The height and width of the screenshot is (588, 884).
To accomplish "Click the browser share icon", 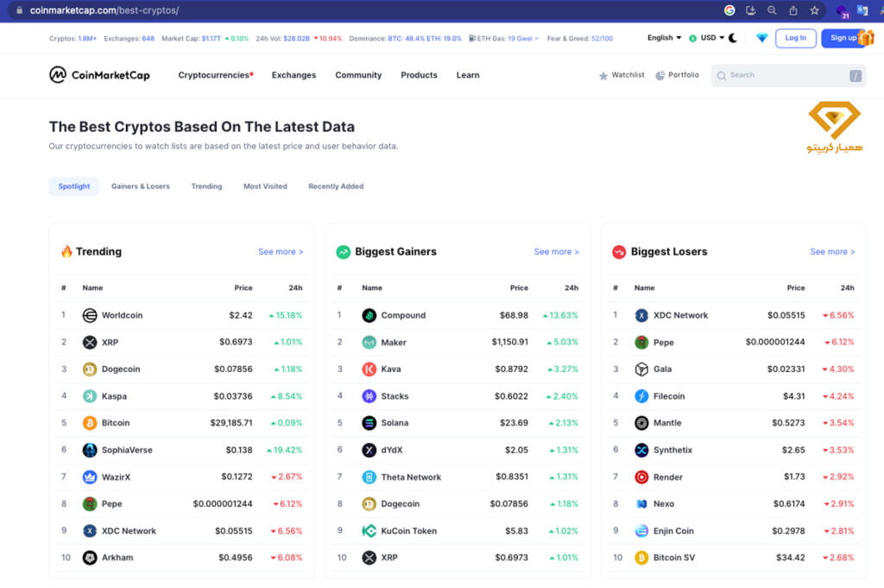I will pyautogui.click(x=793, y=10).
